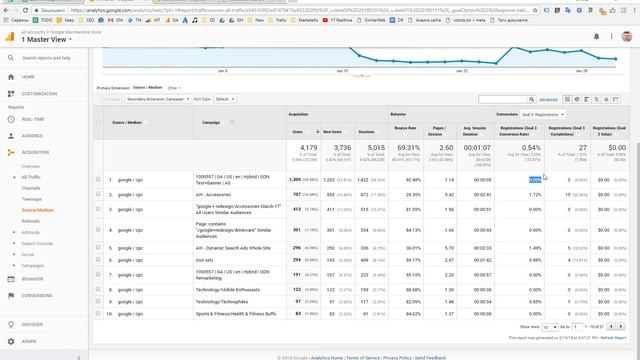The width and height of the screenshot is (640, 360).
Task: Expand the AdWords sidebar section
Action: point(14,232)
